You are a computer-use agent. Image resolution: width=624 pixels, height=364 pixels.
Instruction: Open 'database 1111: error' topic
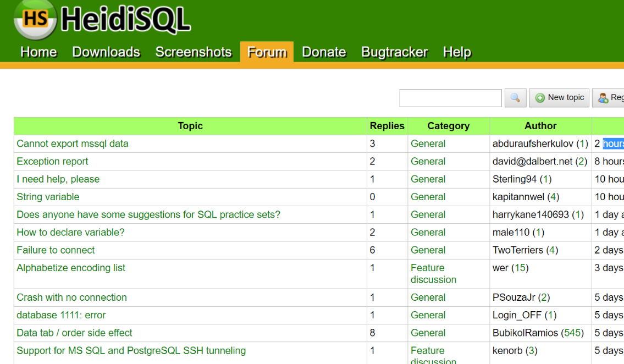coord(61,315)
